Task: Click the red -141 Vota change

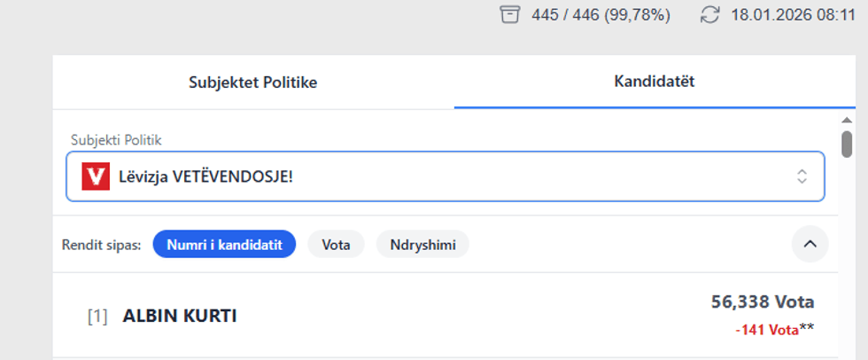Action: [766, 330]
